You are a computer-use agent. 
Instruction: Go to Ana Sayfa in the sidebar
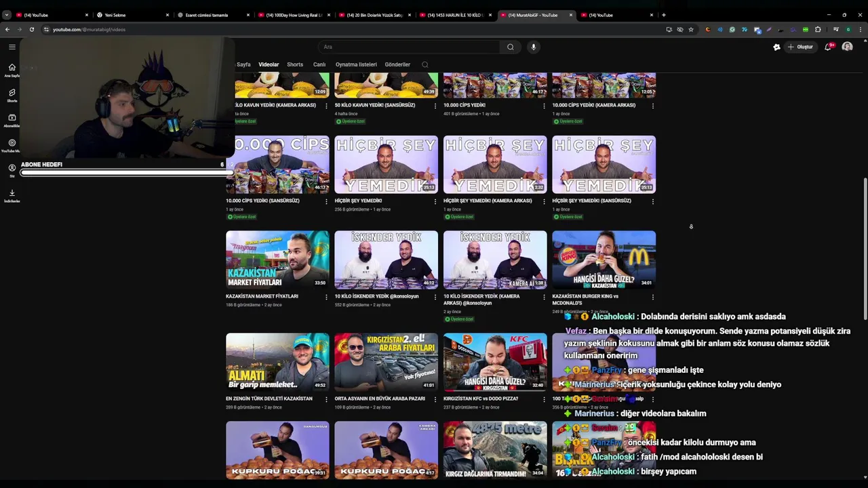pos(12,70)
